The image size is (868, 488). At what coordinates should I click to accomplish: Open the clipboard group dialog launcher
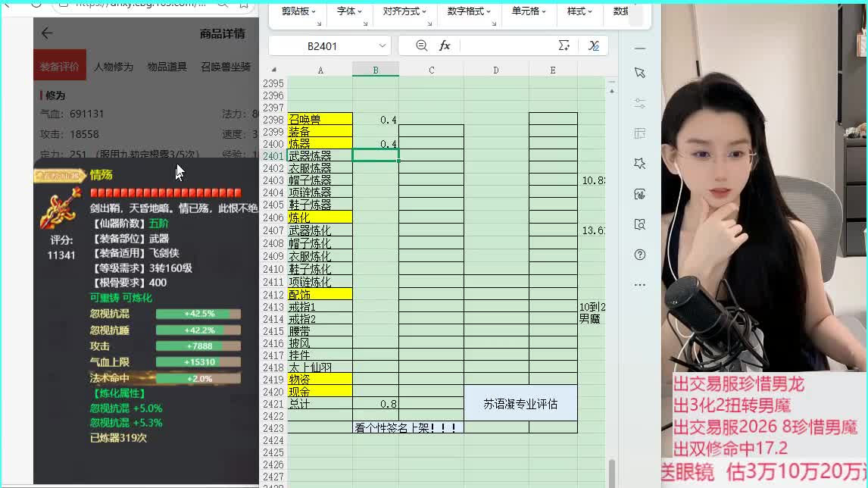319,23
